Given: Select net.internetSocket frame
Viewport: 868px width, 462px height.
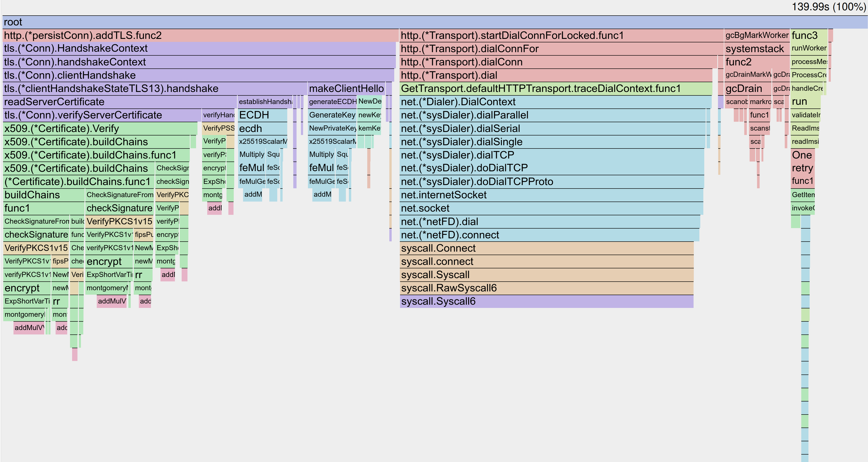Looking at the screenshot, I should pyautogui.click(x=552, y=195).
